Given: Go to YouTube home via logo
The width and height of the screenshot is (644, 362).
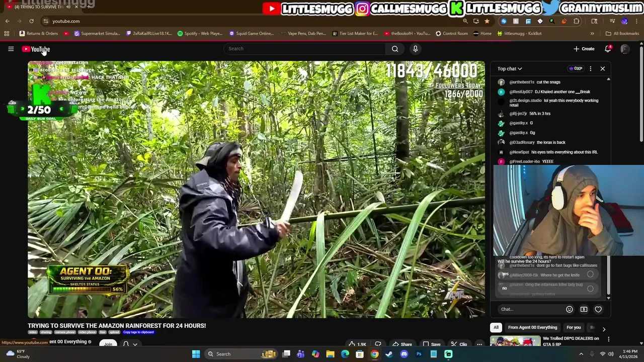Looking at the screenshot, I should tap(36, 49).
